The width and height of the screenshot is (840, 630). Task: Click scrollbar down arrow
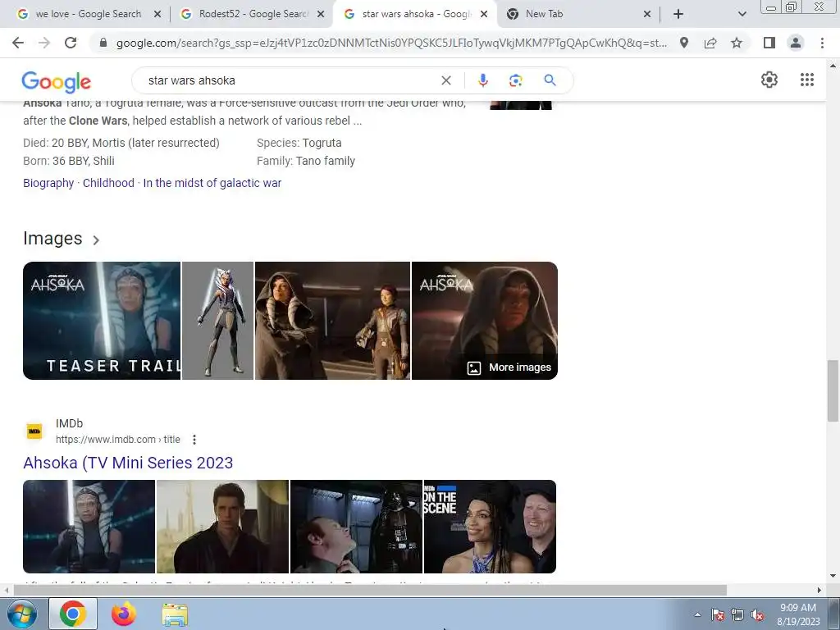(x=833, y=576)
